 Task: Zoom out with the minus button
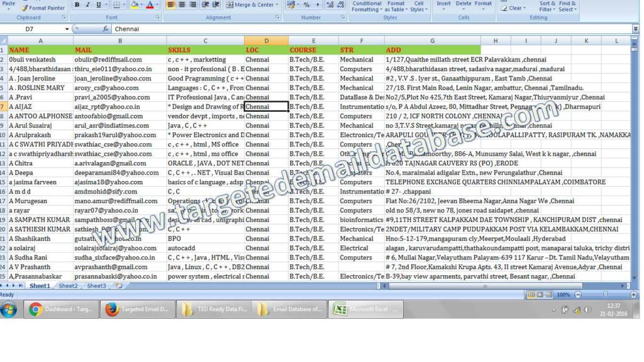(x=578, y=295)
